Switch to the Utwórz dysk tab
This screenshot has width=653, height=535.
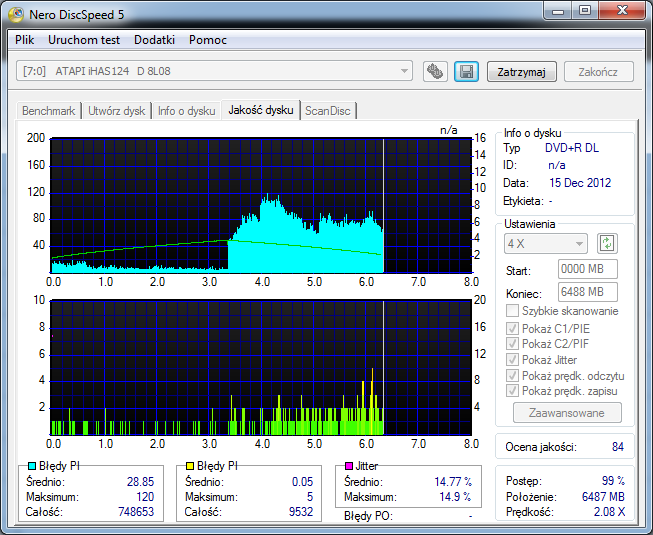tap(117, 111)
